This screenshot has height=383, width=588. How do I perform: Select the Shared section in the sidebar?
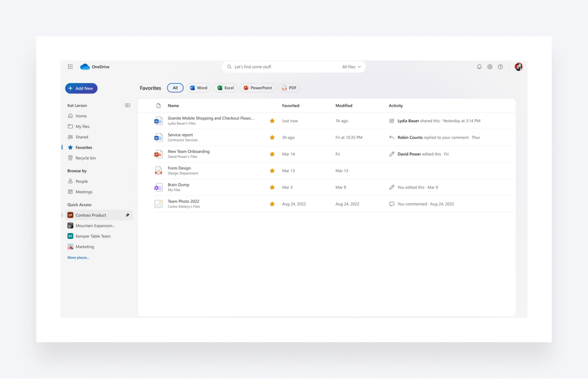point(82,137)
